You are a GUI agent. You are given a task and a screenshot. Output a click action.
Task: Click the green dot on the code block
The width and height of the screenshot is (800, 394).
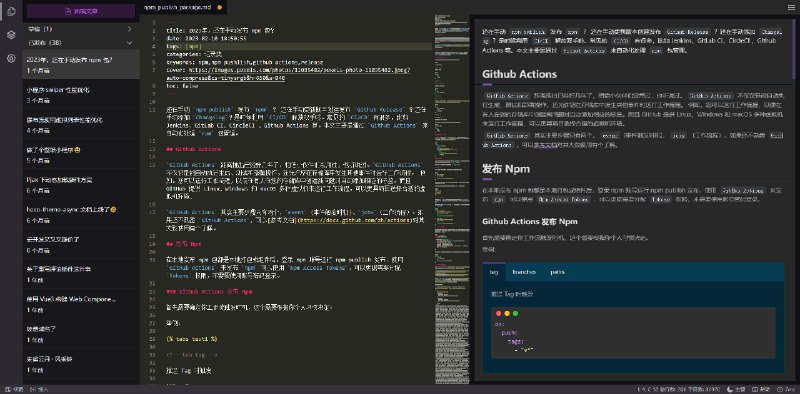click(515, 314)
